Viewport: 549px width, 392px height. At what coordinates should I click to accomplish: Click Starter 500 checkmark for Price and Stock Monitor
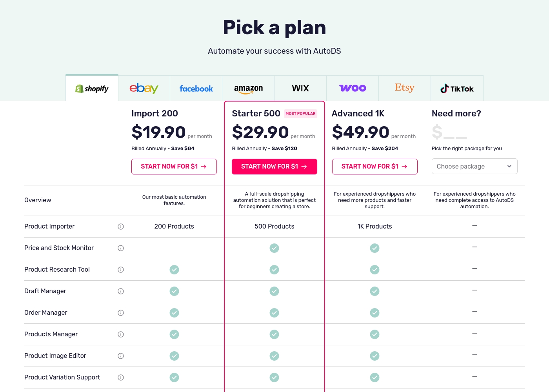point(274,248)
